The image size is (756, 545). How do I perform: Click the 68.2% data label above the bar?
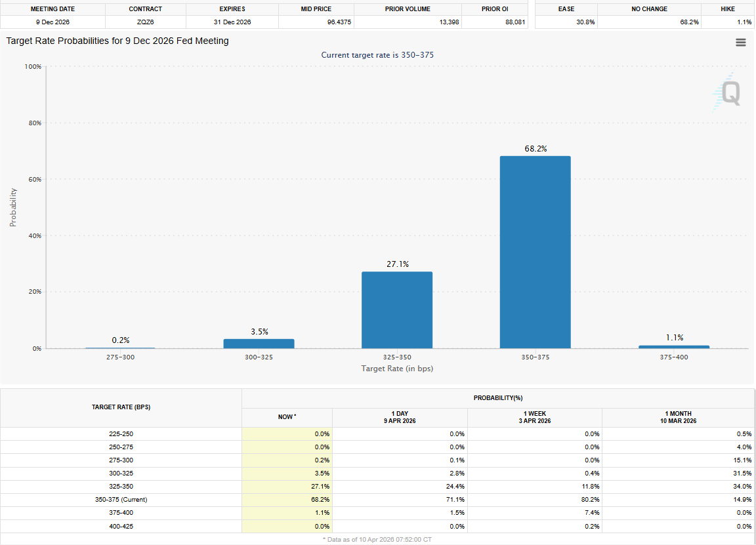tap(535, 149)
